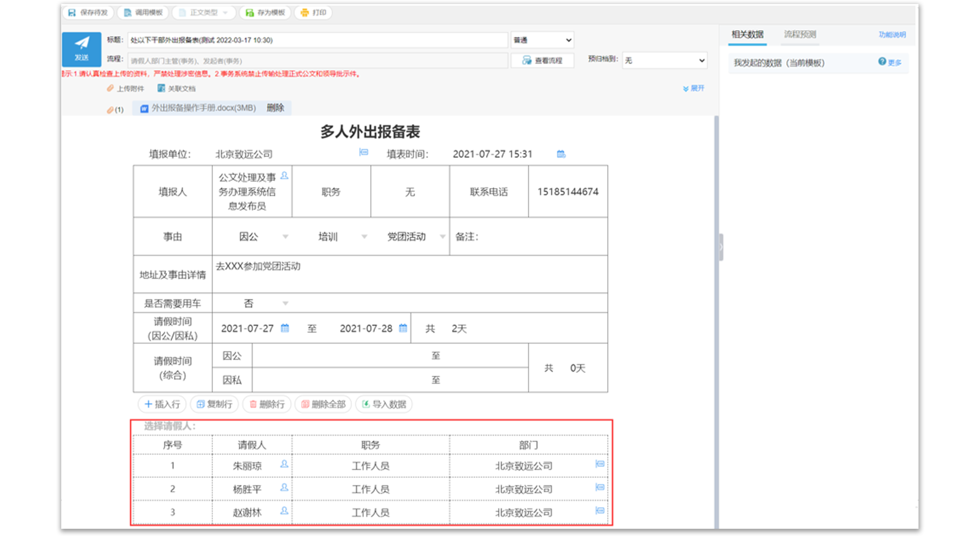Click department icon in row 2 (杨胜平)
Viewport: 980px width, 536px height.
pyautogui.click(x=600, y=487)
